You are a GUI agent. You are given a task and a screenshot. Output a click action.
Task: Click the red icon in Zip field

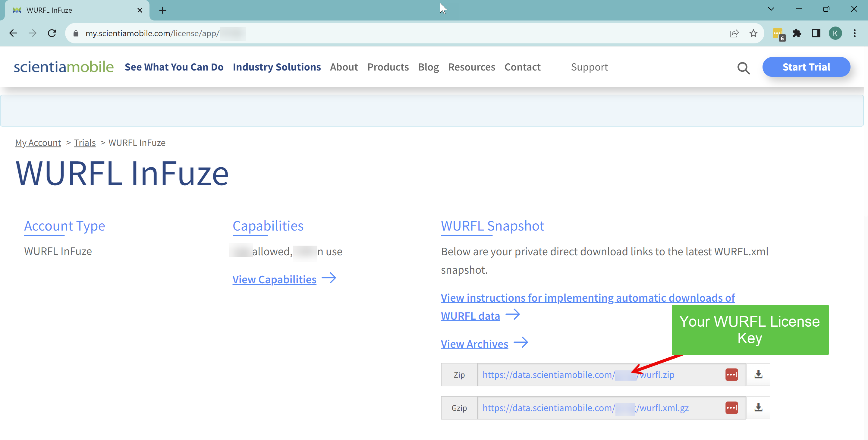731,375
